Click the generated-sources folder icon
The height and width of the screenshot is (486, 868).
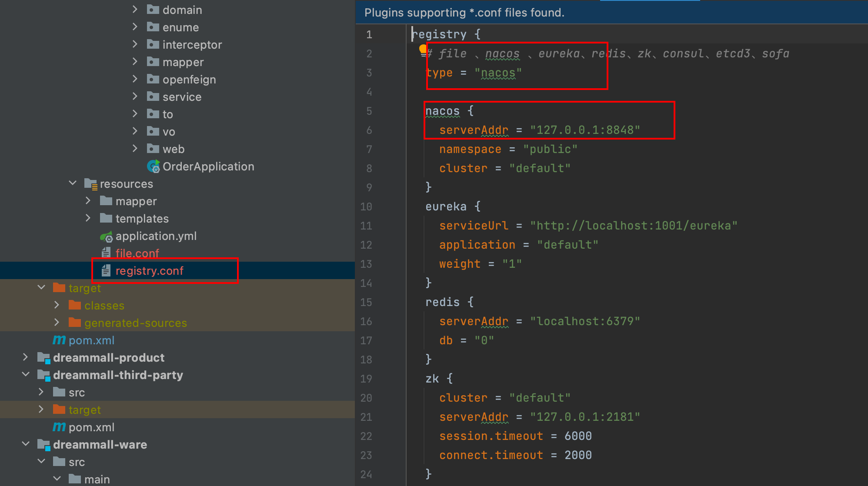[x=75, y=323]
